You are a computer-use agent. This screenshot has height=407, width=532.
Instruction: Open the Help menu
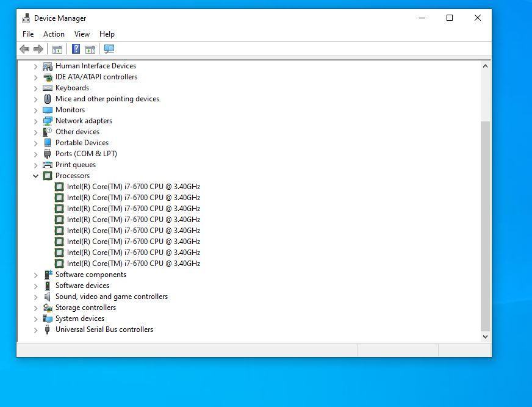tap(107, 34)
